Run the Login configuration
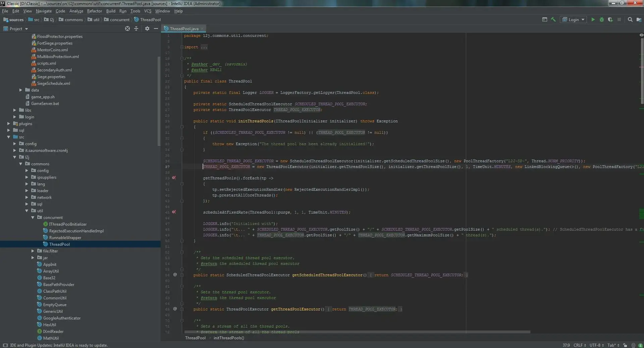Viewport: 644px width, 348px height. 593,19
